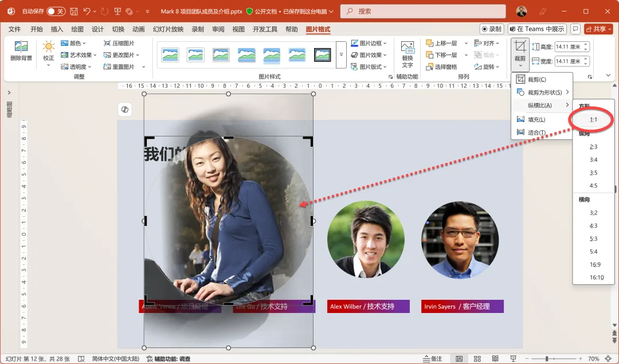
Task: Switch to Reading view icon
Action: point(495,358)
